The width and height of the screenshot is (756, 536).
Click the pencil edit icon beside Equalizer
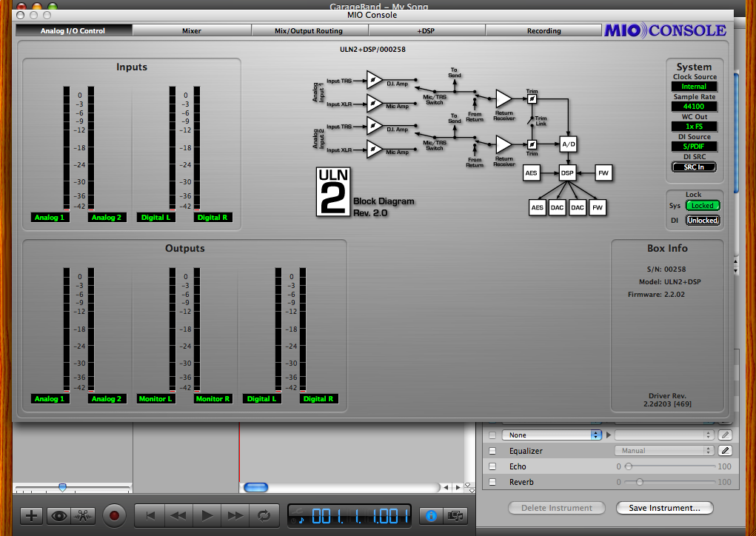pos(726,450)
